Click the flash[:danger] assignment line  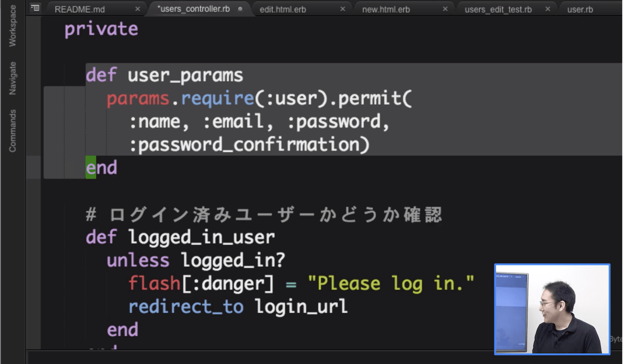pos(302,284)
